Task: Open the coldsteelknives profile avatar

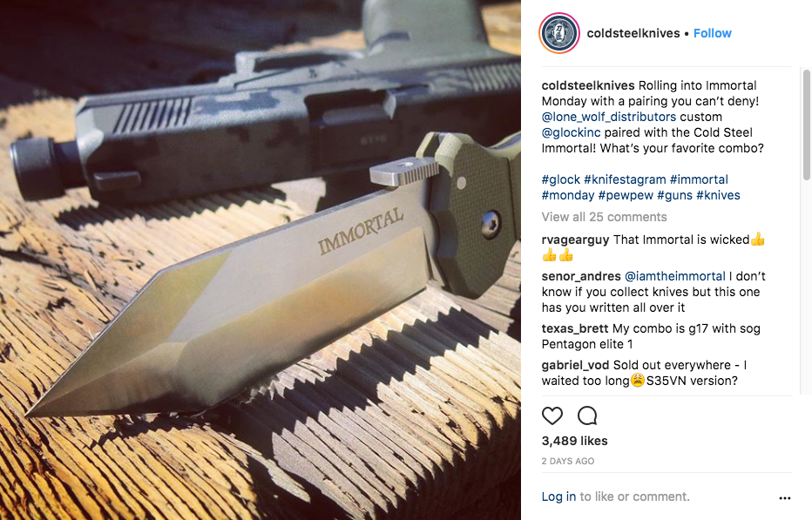Action: pos(559,33)
